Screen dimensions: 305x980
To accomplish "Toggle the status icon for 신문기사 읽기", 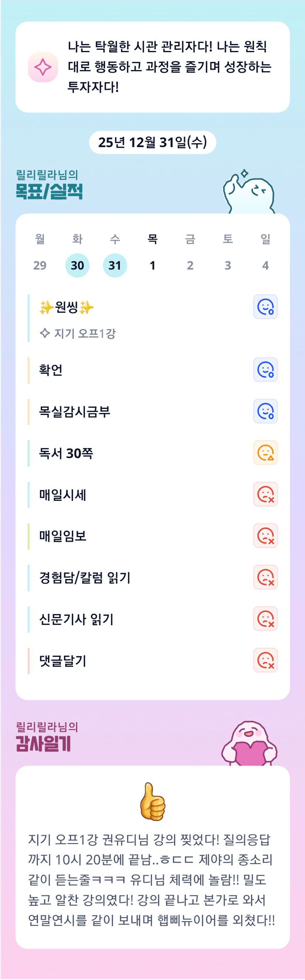I will click(265, 619).
